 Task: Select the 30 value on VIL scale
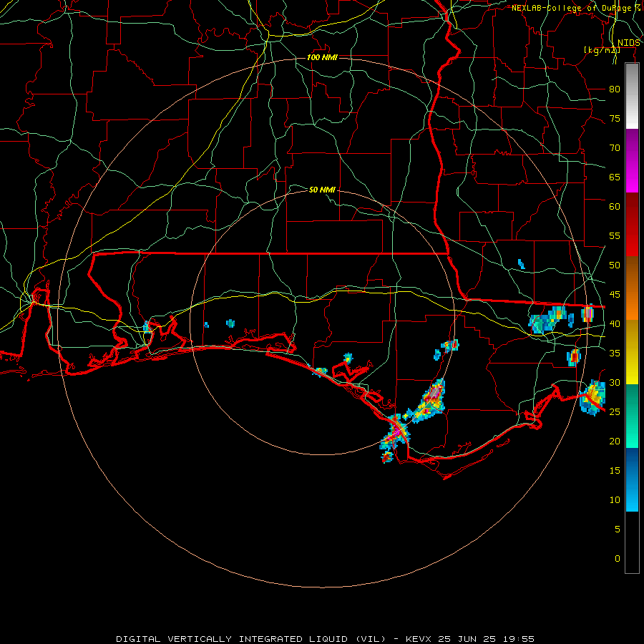pos(615,383)
